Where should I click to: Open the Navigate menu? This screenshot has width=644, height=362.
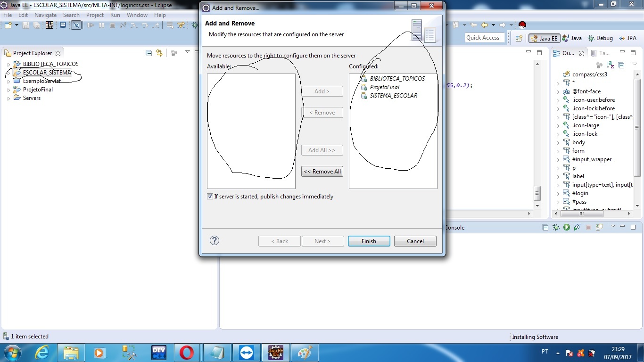pos(45,15)
